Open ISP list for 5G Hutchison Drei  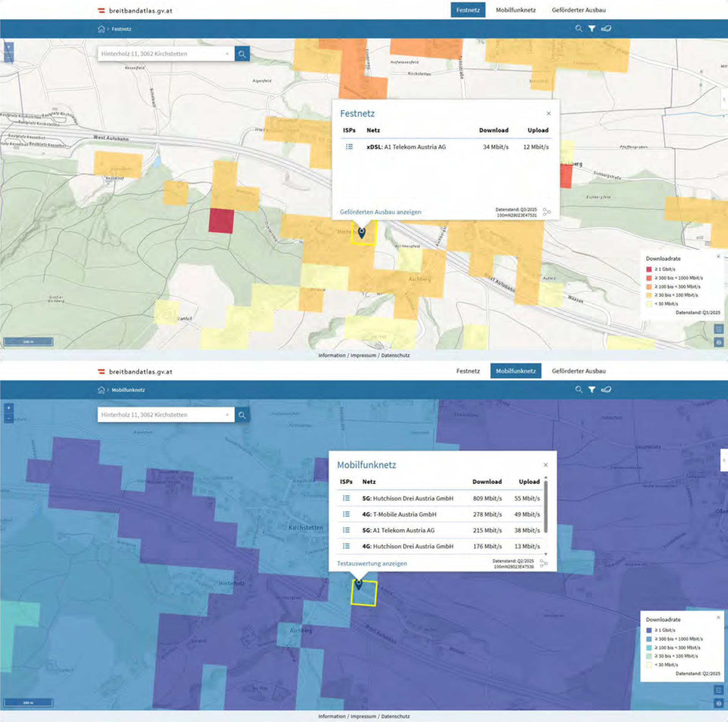click(x=346, y=498)
